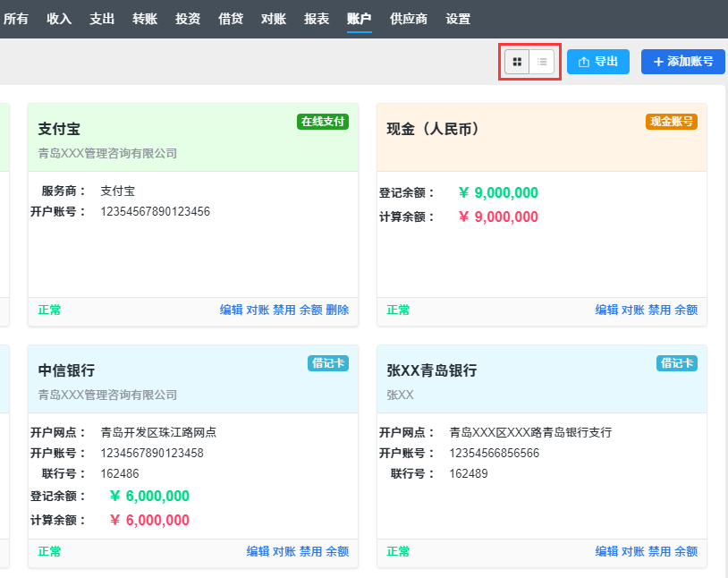Click 禁用 on the 现金 card
728x578 pixels.
coord(659,310)
